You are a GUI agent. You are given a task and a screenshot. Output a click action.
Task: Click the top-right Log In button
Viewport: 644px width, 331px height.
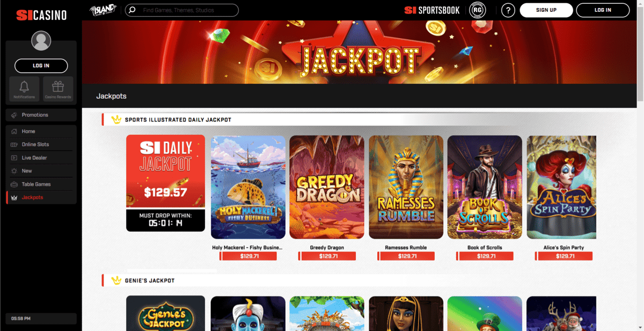[603, 10]
